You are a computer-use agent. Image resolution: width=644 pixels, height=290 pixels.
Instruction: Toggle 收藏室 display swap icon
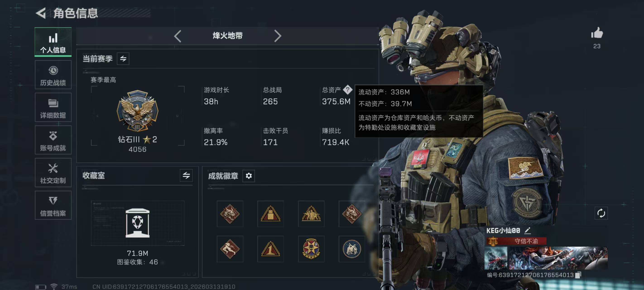click(186, 175)
